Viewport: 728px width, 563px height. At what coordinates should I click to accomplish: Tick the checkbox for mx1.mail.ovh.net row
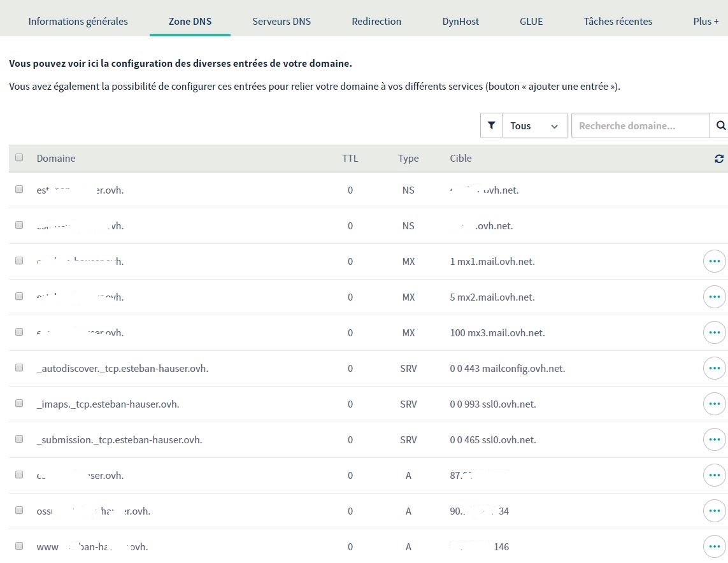pos(19,261)
